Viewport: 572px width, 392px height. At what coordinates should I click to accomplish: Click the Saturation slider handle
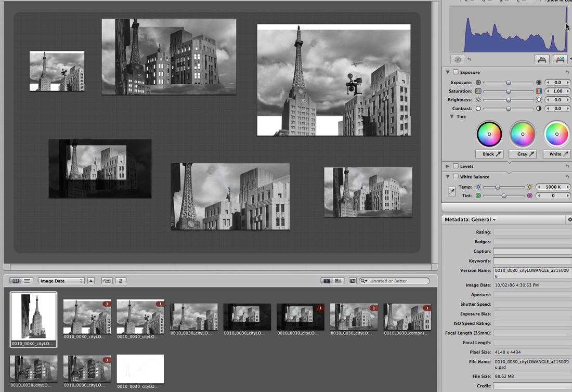point(509,91)
